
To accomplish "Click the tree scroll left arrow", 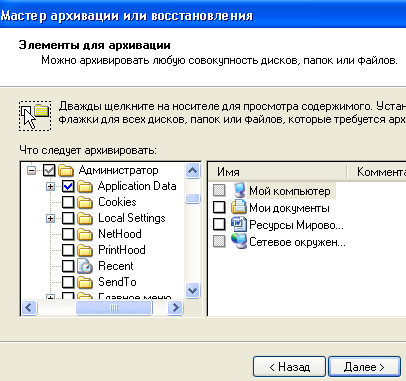I will tap(29, 307).
